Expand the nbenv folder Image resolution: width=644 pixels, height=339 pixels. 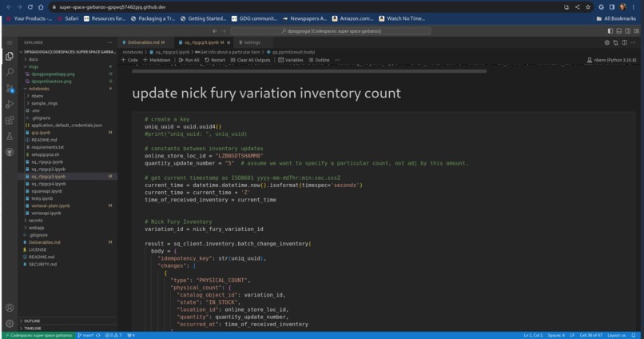[x=37, y=96]
